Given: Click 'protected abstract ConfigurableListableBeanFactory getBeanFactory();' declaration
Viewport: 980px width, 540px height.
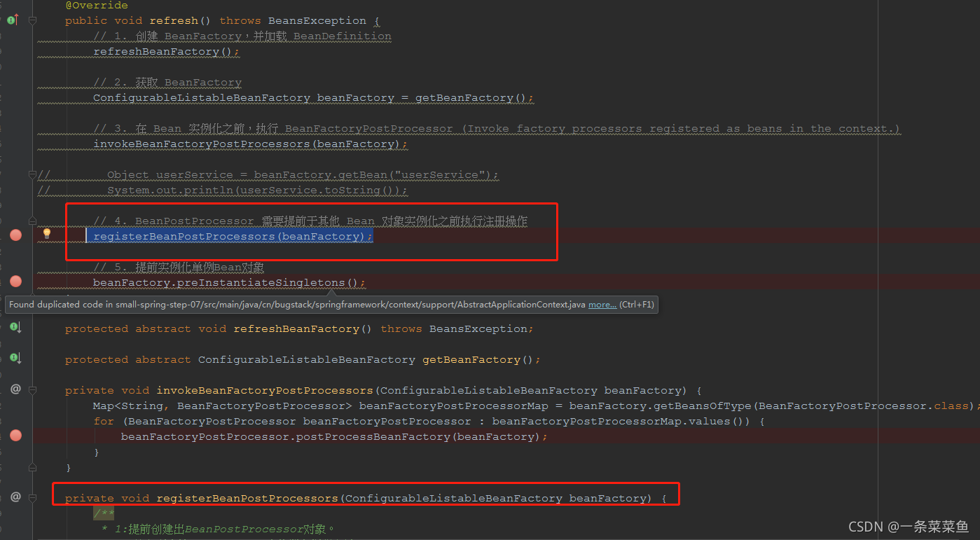Looking at the screenshot, I should (303, 360).
